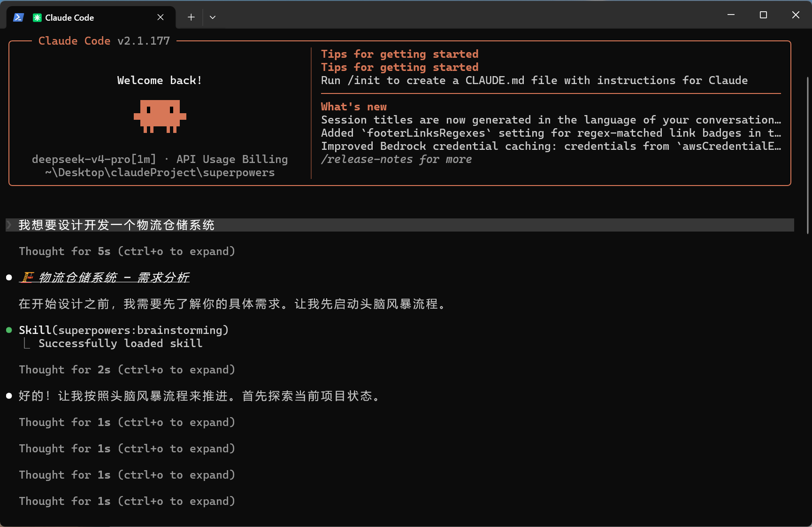Click the deepseek-v4-pro[1m] model label
This screenshot has height=527, width=812.
pyautogui.click(x=94, y=159)
